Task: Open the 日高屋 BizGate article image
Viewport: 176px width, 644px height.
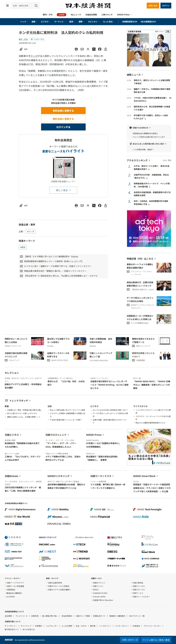Action: (x=149, y=447)
